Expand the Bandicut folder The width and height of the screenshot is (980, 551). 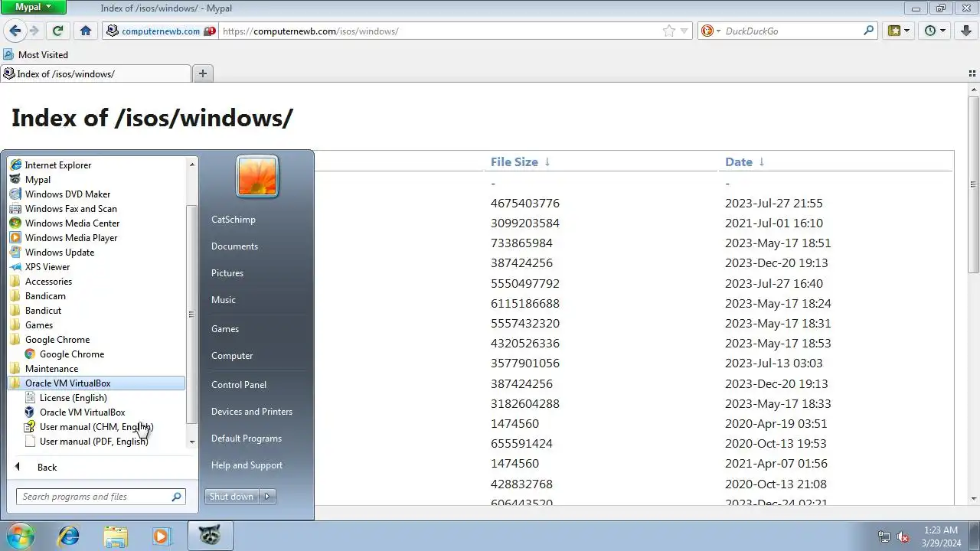(x=96, y=311)
